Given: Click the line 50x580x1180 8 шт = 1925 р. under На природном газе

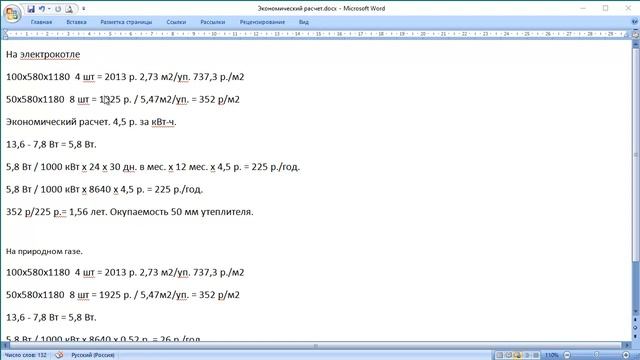Looking at the screenshot, I should pos(123,295).
